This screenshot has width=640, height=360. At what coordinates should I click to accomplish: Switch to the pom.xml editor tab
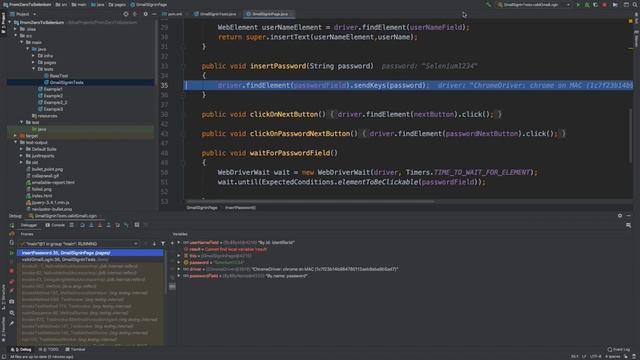click(172, 14)
